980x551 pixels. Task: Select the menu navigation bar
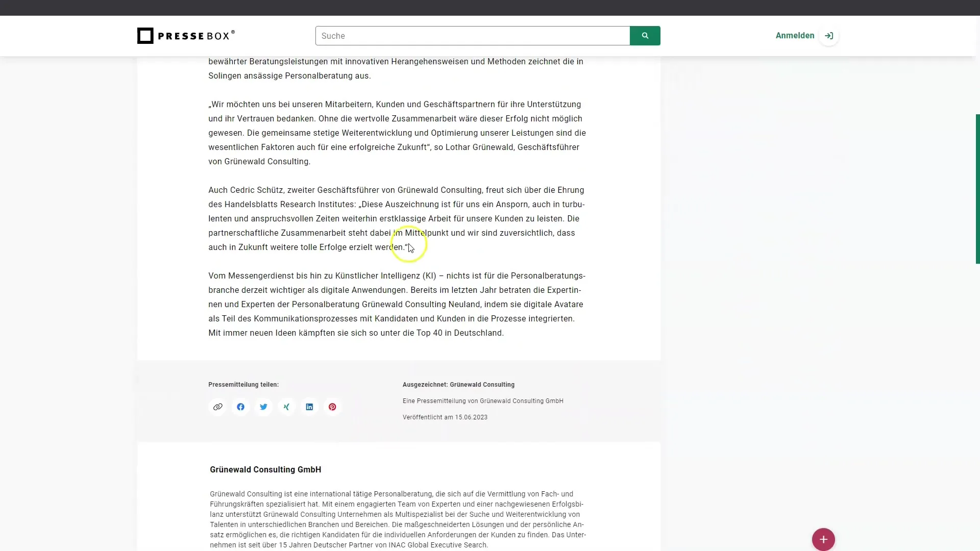click(x=490, y=36)
